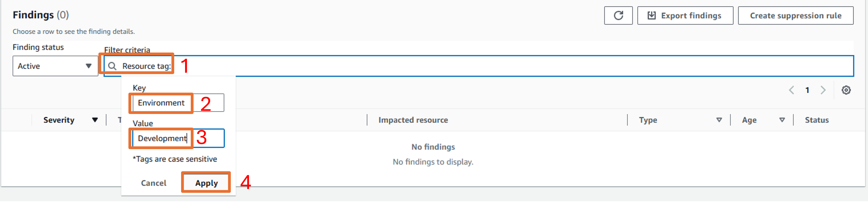Cancel the resource tag filter popup
The height and width of the screenshot is (208, 868).
[x=154, y=183]
